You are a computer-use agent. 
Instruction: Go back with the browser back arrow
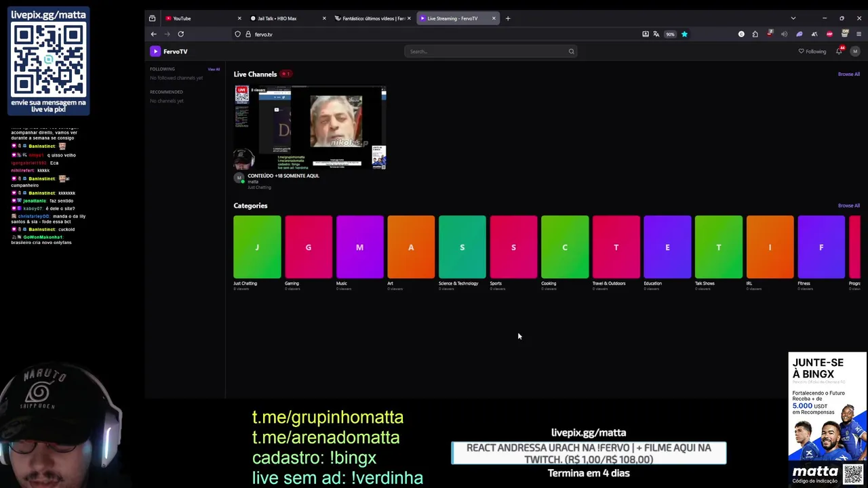154,34
